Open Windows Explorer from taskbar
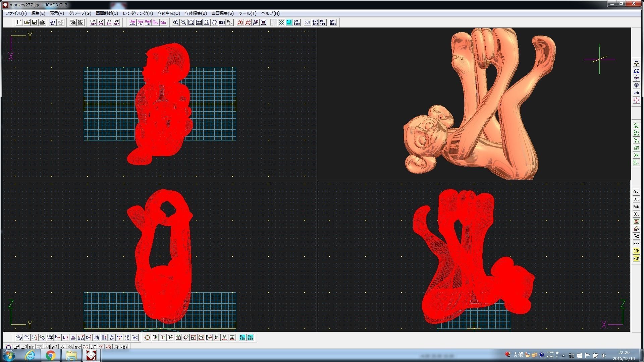The height and width of the screenshot is (362, 644). [x=71, y=355]
